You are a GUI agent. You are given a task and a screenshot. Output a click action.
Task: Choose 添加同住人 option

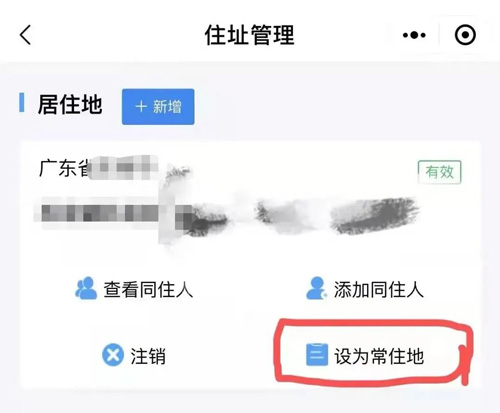click(x=365, y=289)
